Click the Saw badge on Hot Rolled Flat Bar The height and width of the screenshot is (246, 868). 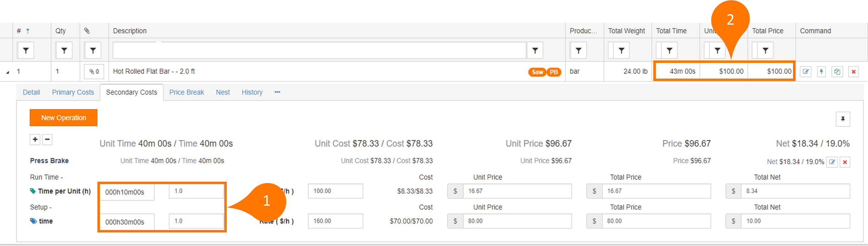point(537,72)
